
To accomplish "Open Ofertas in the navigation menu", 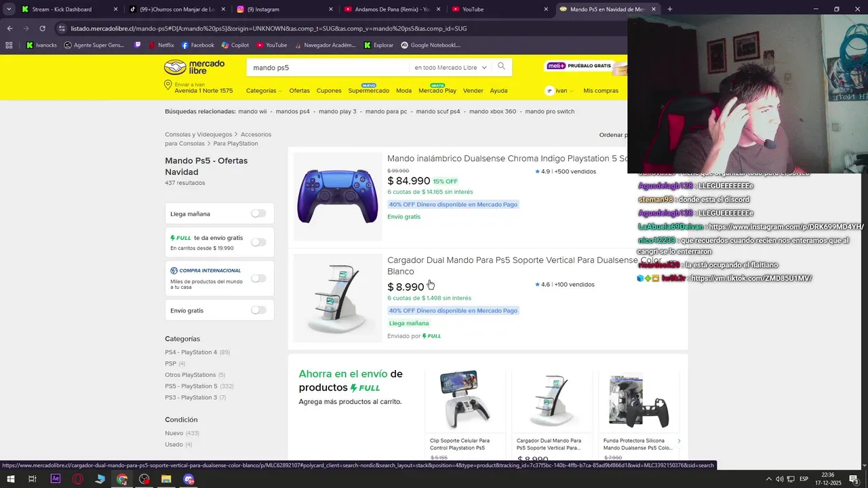I will [299, 91].
